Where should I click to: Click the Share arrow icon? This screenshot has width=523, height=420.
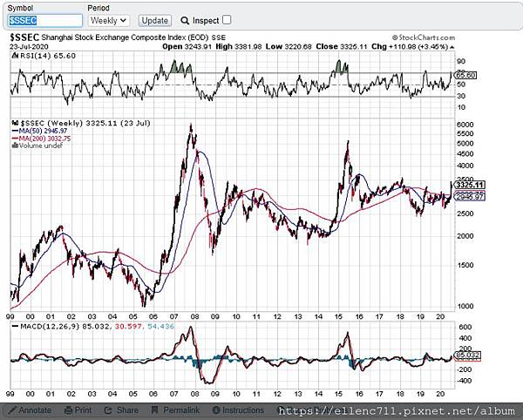[108, 410]
